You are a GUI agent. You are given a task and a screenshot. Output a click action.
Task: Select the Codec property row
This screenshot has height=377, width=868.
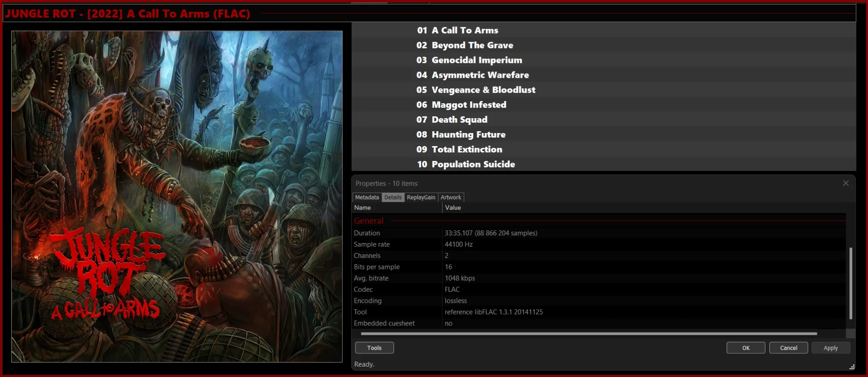[599, 290]
